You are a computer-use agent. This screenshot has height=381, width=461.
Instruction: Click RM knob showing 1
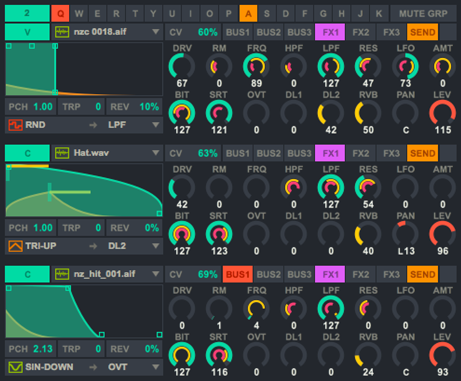click(219, 309)
